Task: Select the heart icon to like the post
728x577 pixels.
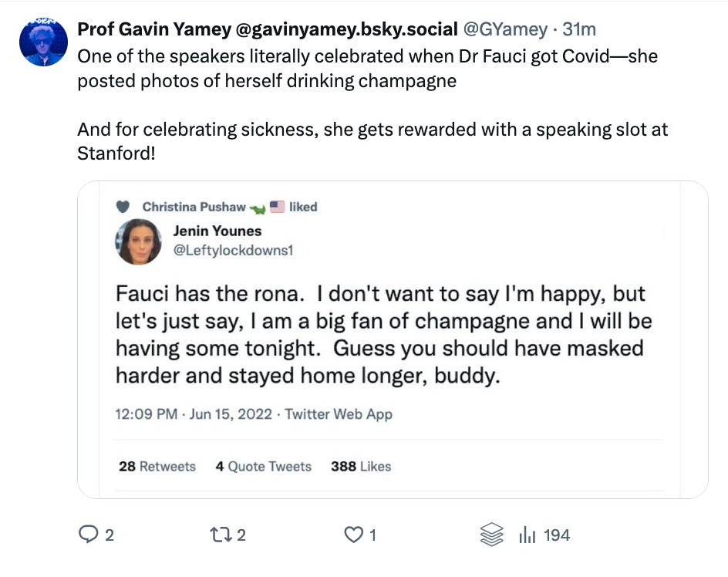Action: click(355, 534)
